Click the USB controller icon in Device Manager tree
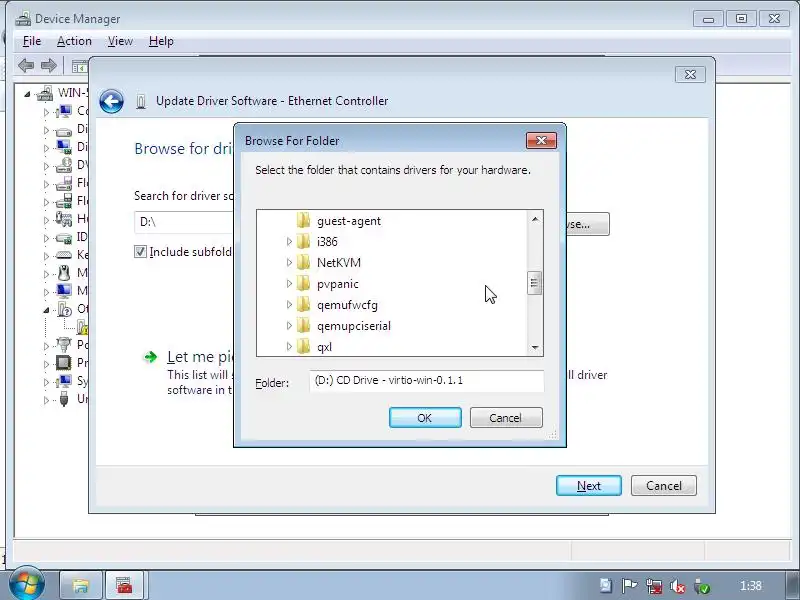The width and height of the screenshot is (800, 600). tap(64, 398)
